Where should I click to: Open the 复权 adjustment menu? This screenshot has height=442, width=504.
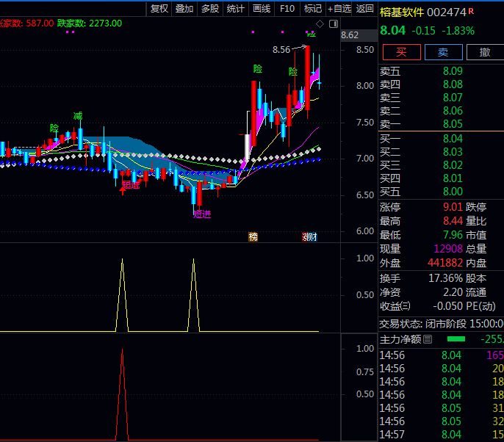[159, 9]
